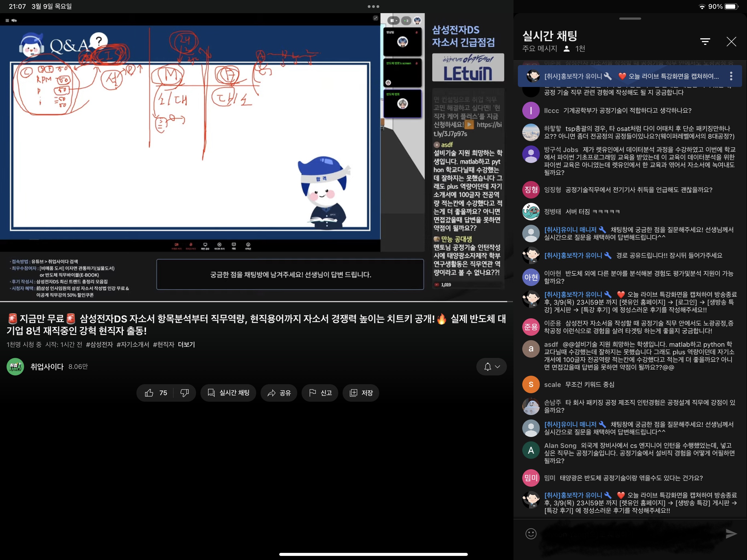The height and width of the screenshot is (560, 747).
Task: Tap 이아현 user avatar
Action: (x=531, y=277)
